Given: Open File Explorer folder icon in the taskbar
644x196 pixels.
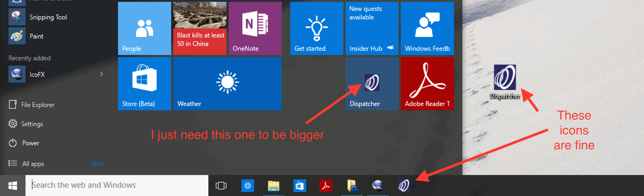Looking at the screenshot, I should coord(273,185).
